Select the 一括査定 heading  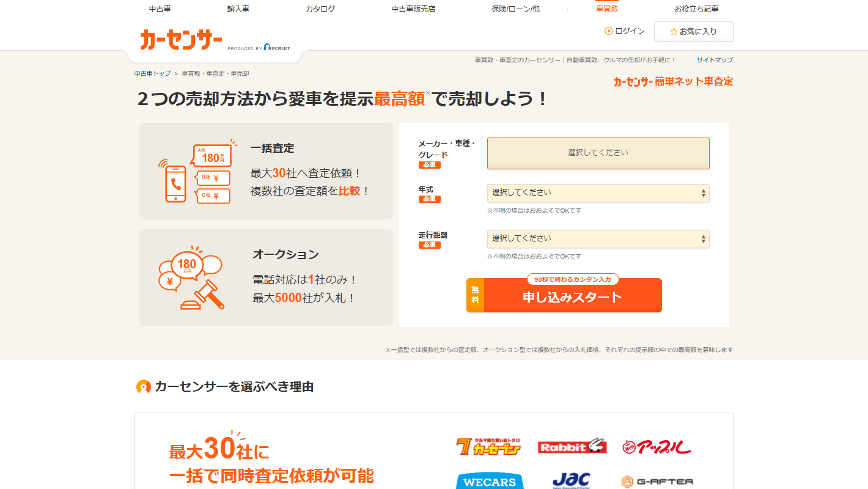click(x=272, y=148)
